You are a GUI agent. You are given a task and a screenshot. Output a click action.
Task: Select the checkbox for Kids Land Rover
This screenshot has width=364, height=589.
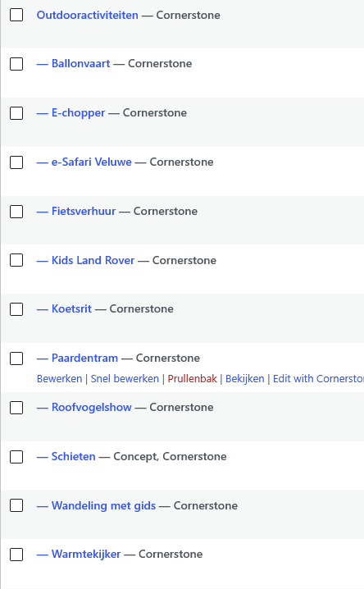pos(16,260)
